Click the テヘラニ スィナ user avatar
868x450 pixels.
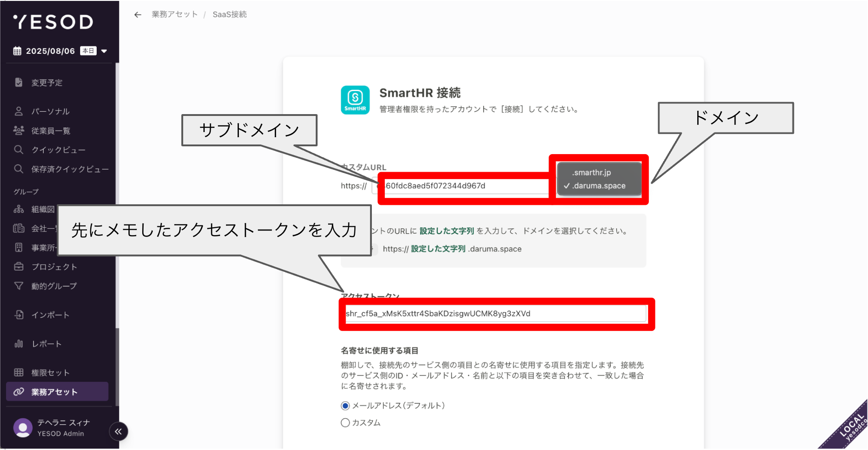23,428
